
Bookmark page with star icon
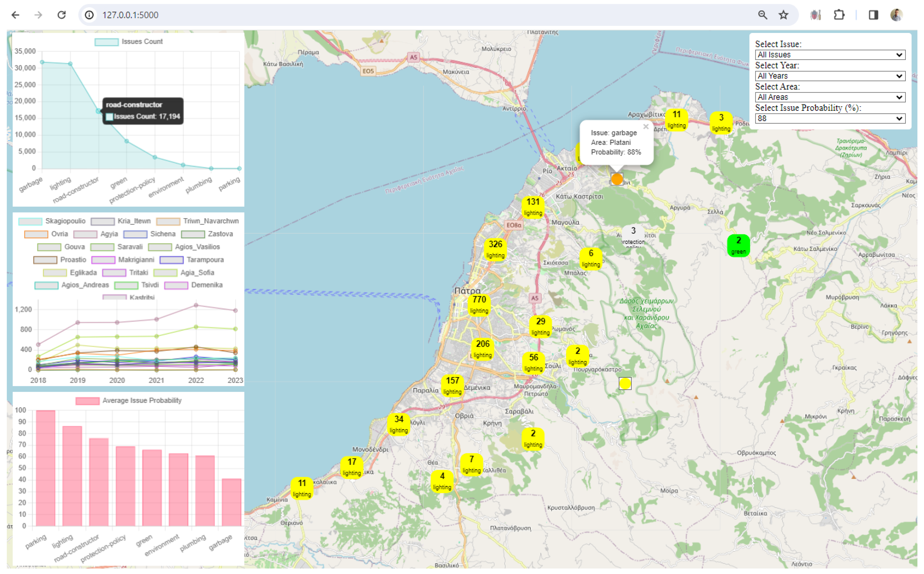click(x=783, y=15)
